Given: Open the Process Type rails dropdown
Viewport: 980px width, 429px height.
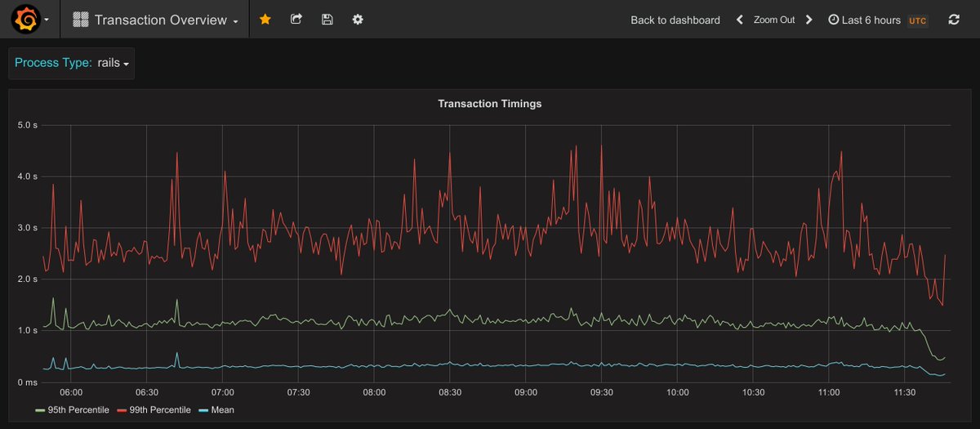Looking at the screenshot, I should [x=114, y=63].
